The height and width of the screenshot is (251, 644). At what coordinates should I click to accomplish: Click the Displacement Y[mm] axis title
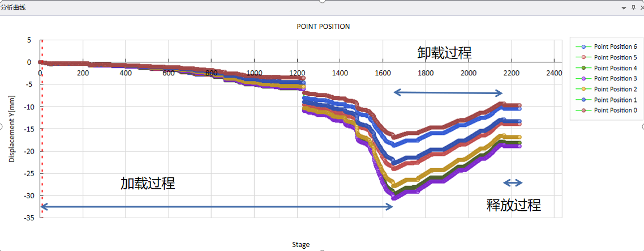tap(12, 128)
